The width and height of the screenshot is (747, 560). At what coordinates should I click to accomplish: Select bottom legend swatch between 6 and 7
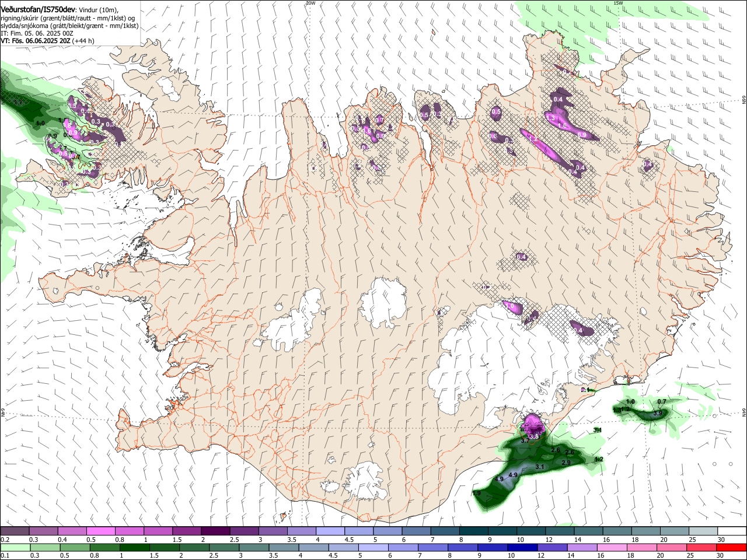click(x=403, y=547)
